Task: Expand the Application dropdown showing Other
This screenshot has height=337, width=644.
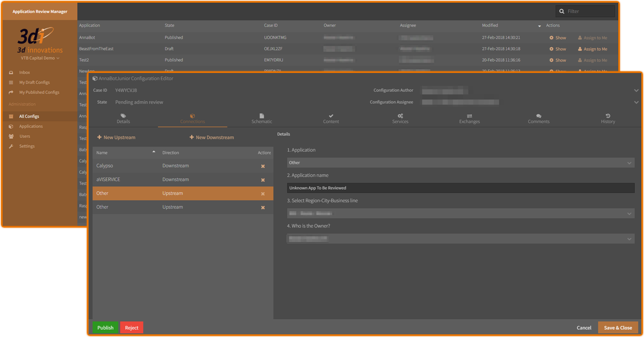Action: [460, 163]
